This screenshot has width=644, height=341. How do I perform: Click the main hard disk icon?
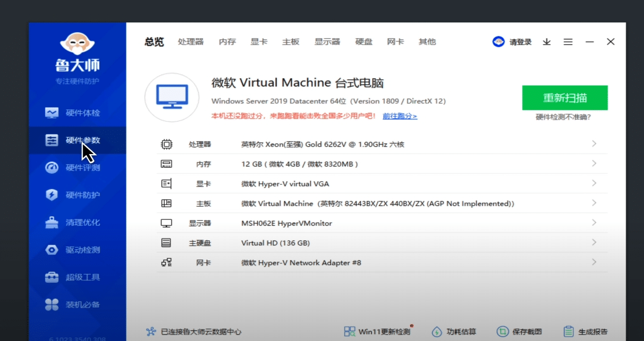(x=166, y=243)
